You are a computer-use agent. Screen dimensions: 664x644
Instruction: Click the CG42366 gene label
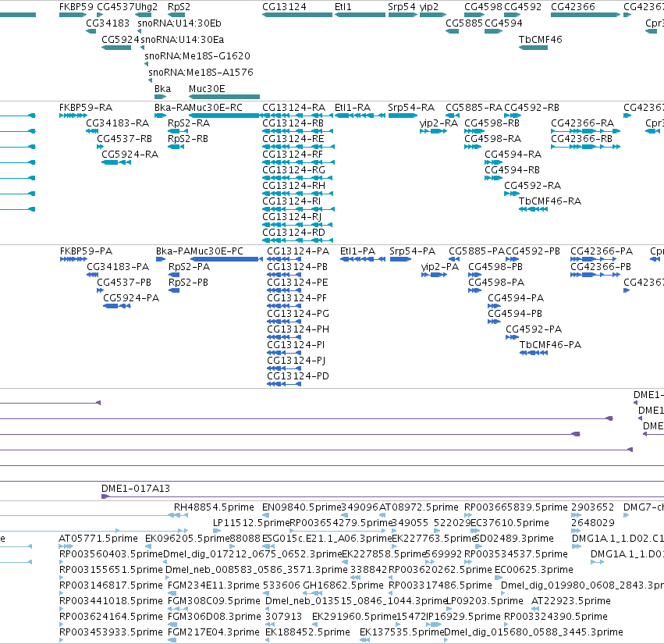pos(573,7)
